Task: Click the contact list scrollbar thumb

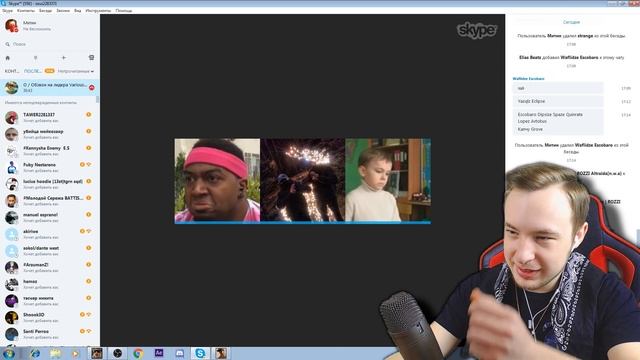Action: pyautogui.click(x=98, y=99)
